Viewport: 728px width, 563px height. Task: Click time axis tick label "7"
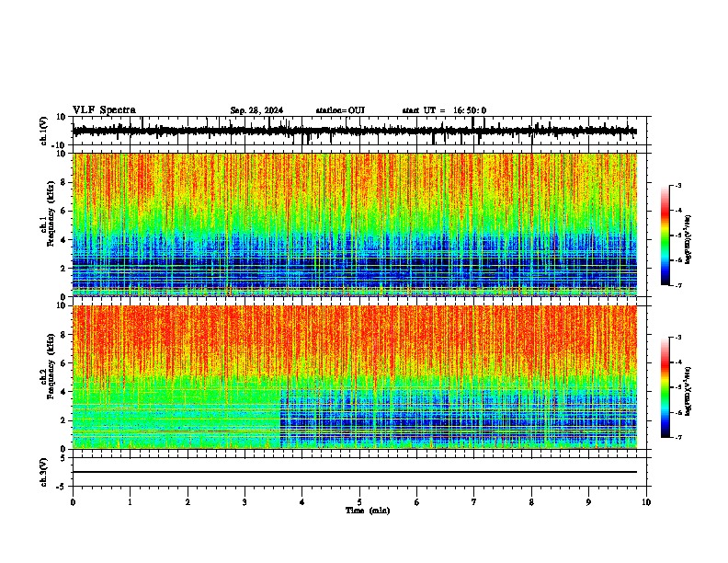[474, 502]
